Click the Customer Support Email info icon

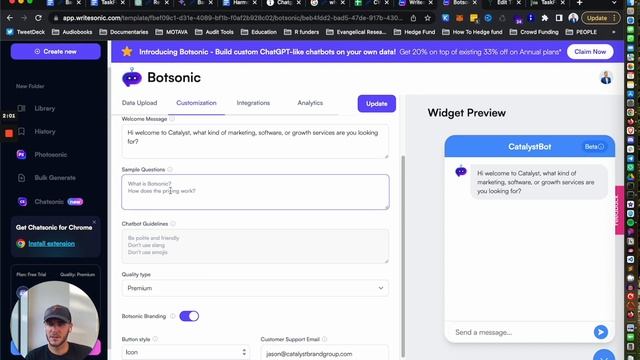click(x=324, y=339)
